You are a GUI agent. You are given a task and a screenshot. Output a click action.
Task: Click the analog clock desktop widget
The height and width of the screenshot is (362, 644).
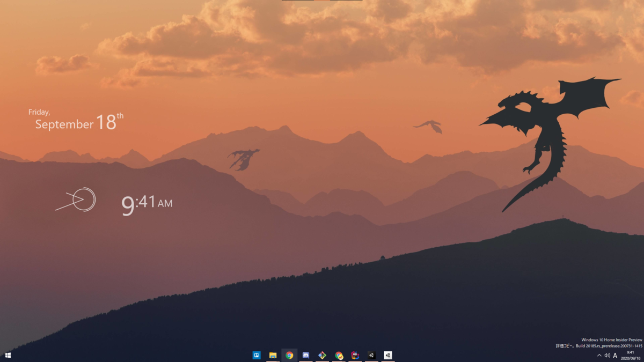(76, 200)
